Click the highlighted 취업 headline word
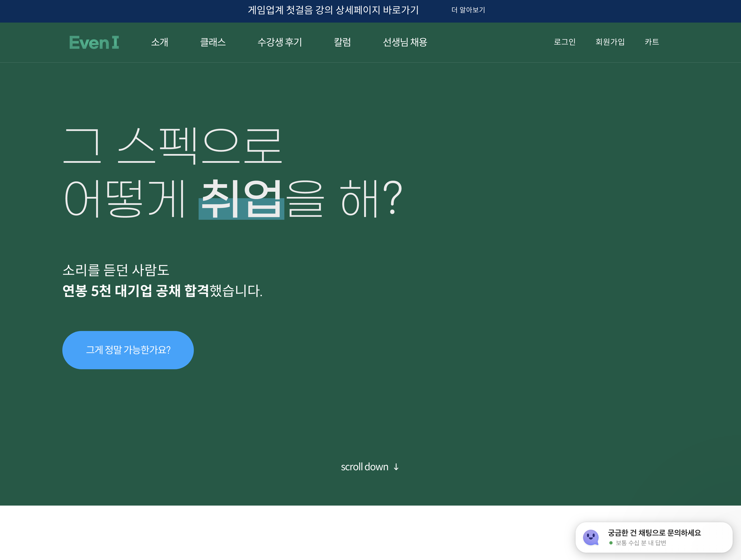Image resolution: width=741 pixels, height=560 pixels. [241, 199]
